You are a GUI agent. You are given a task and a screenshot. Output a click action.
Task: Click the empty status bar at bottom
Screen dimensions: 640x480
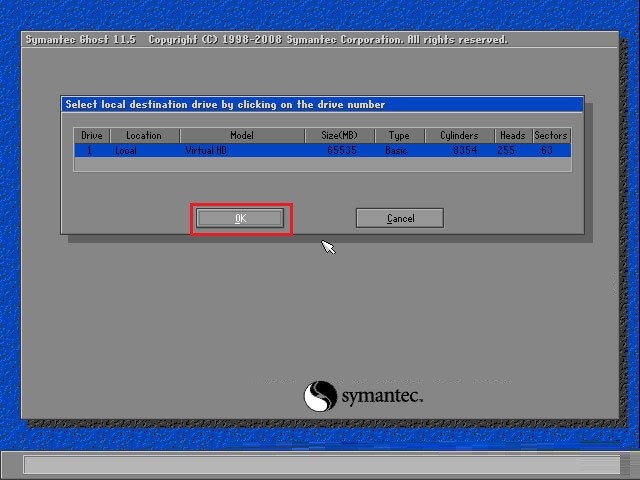point(320,465)
